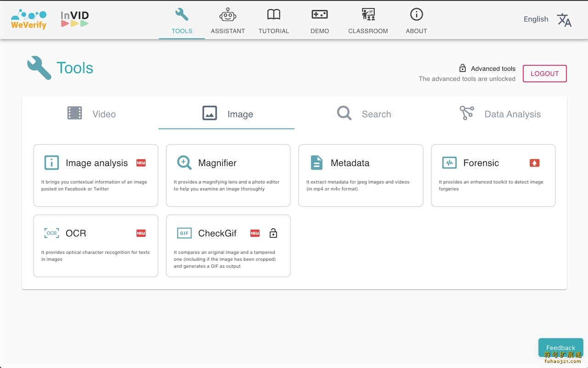Click the unlocked padlock on CheckGif card
Viewport: 588px width, 368px height.
coord(273,233)
